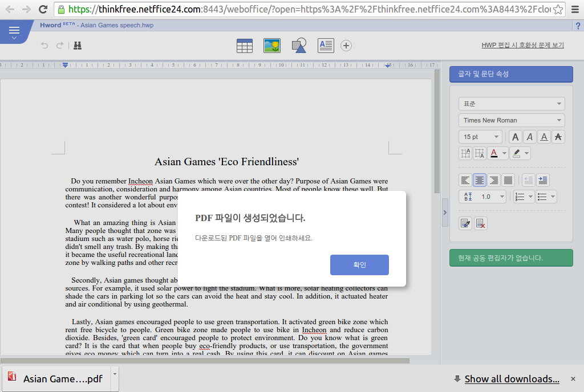Toggle bold text formatting

[516, 137]
